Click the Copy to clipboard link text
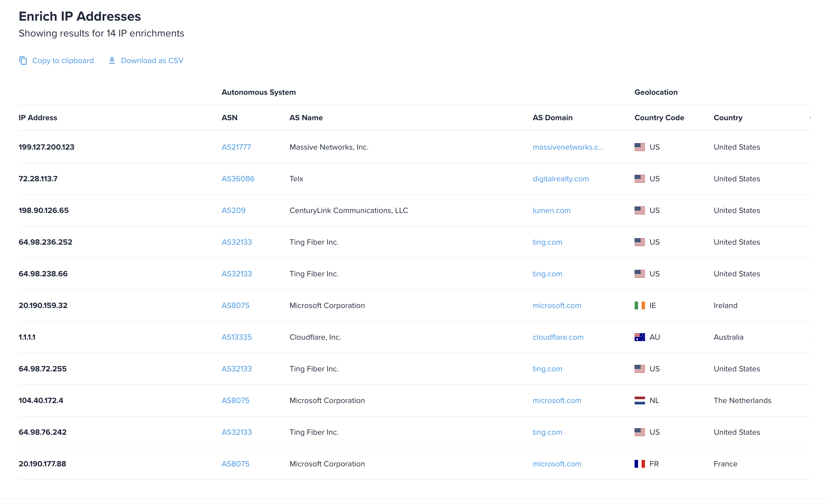Viewport: 828px width, 504px height. tap(63, 61)
